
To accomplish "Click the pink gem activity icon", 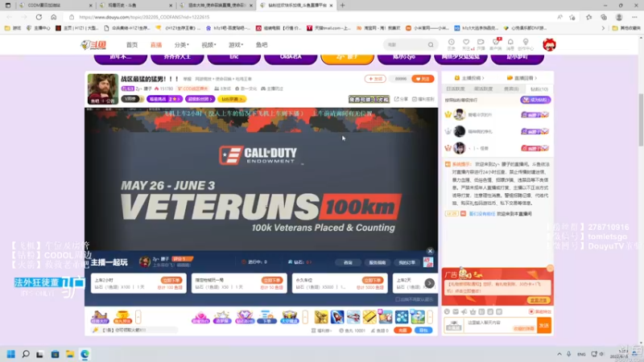I will [x=200, y=317].
